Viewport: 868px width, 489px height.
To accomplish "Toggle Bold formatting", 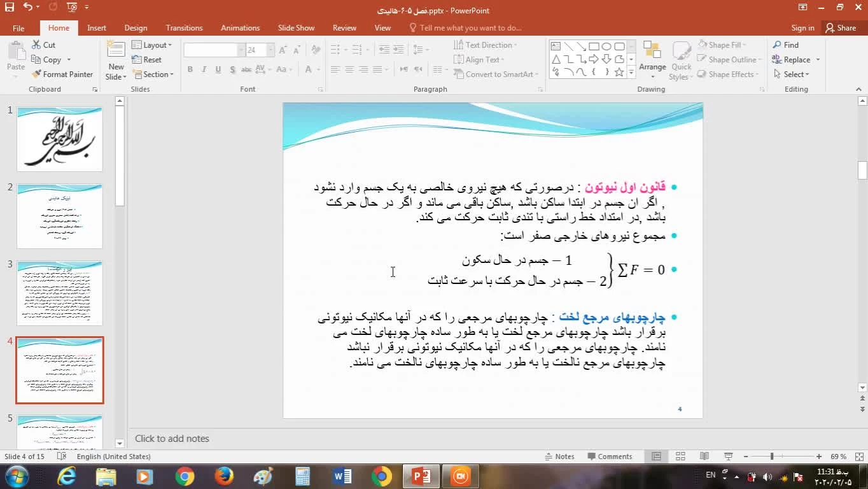I will [x=190, y=69].
